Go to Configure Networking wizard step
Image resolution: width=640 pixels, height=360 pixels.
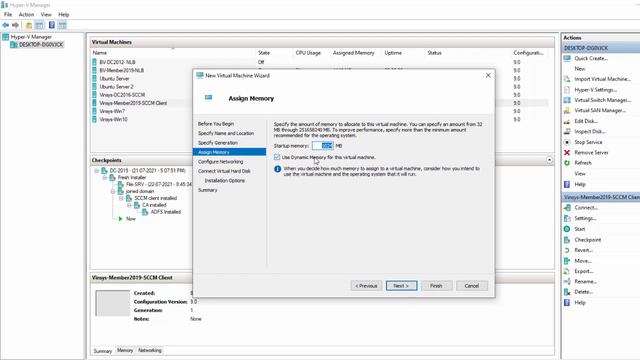220,162
